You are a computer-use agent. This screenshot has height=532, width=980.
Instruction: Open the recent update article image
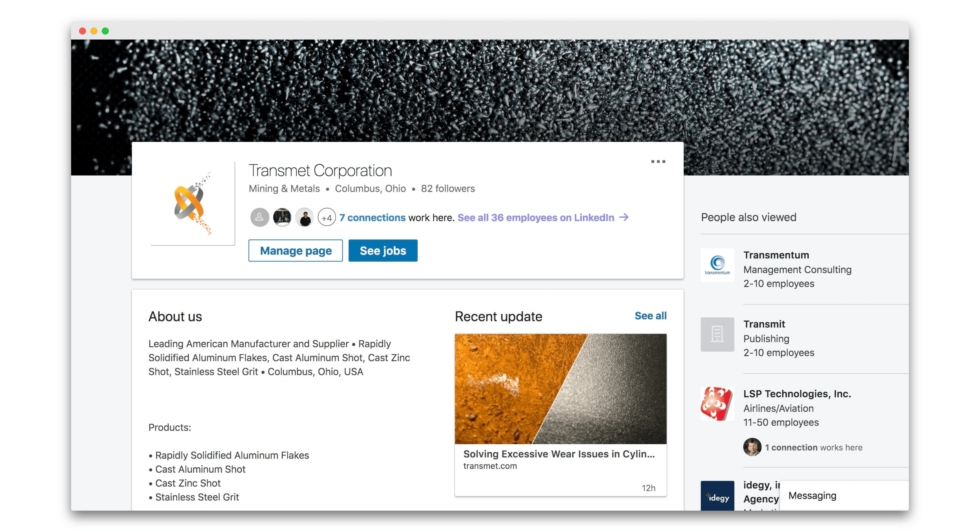[561, 389]
